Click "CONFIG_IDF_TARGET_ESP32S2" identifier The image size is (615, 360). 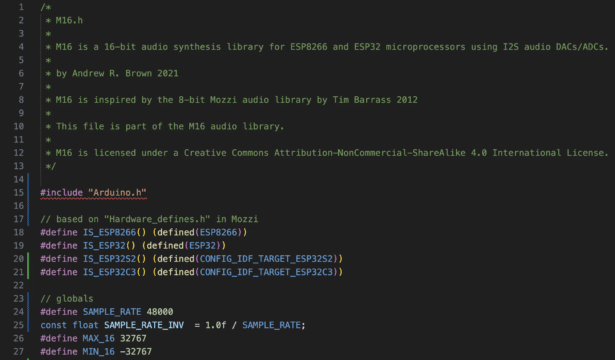pyautogui.click(x=266, y=259)
